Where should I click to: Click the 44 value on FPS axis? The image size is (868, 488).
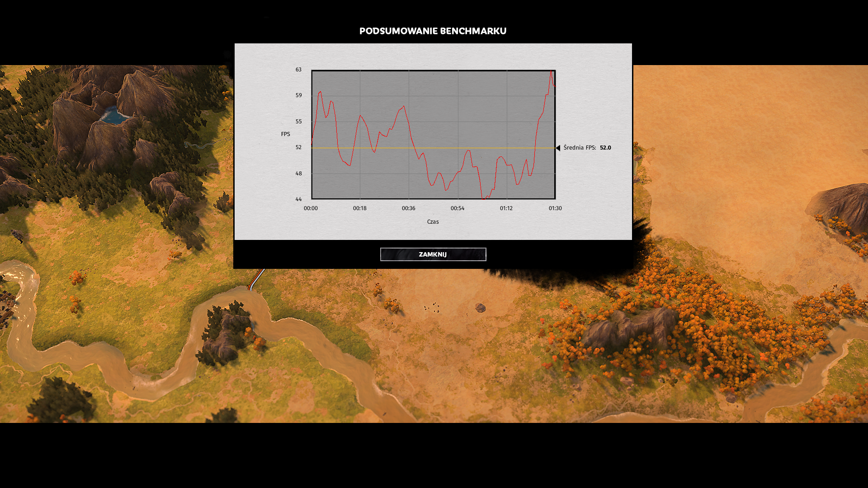pyautogui.click(x=298, y=199)
